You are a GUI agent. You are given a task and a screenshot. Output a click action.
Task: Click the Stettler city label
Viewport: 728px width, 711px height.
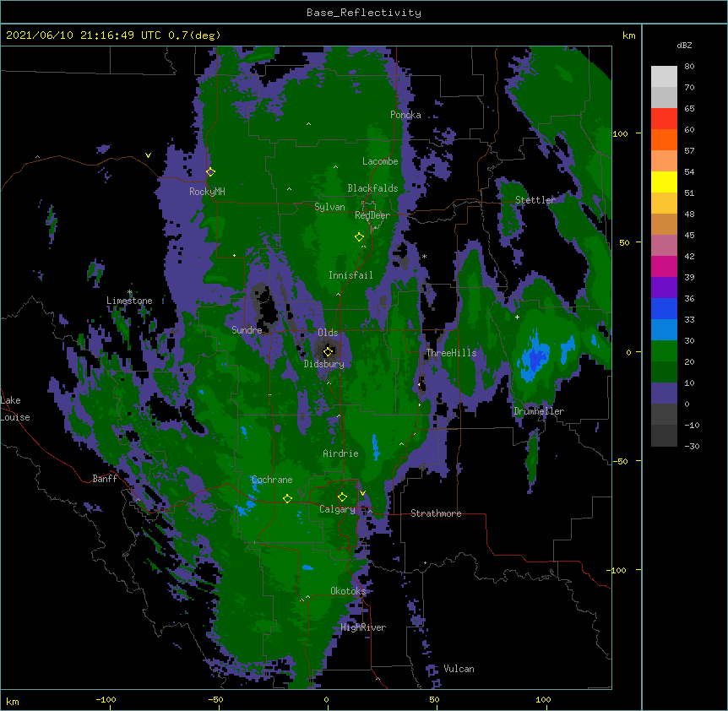coord(535,200)
